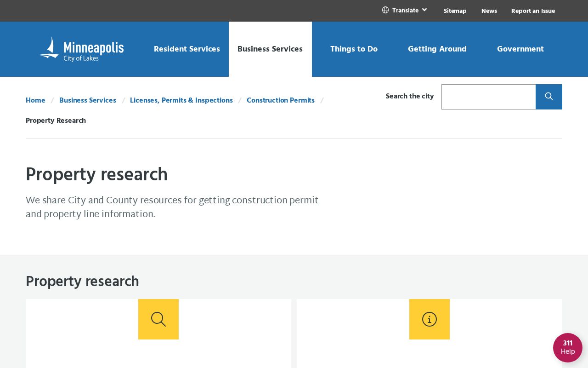Focus the Search the city field
588x368 pixels.
[489, 97]
